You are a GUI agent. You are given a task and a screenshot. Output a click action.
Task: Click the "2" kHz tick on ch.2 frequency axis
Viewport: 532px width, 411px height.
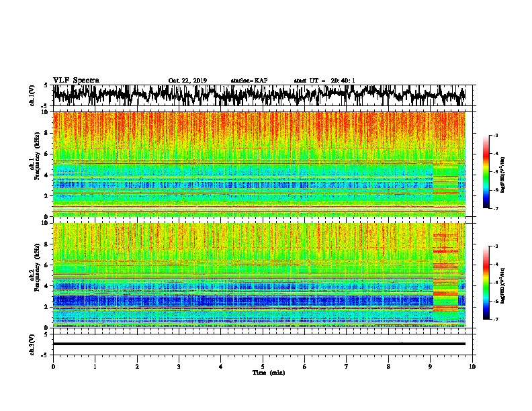pyautogui.click(x=46, y=307)
